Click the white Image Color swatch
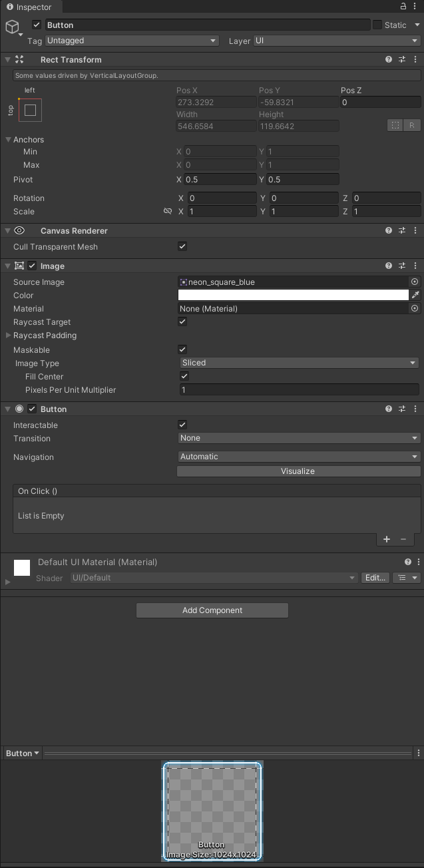Viewport: 424px width, 868px height. 293,295
